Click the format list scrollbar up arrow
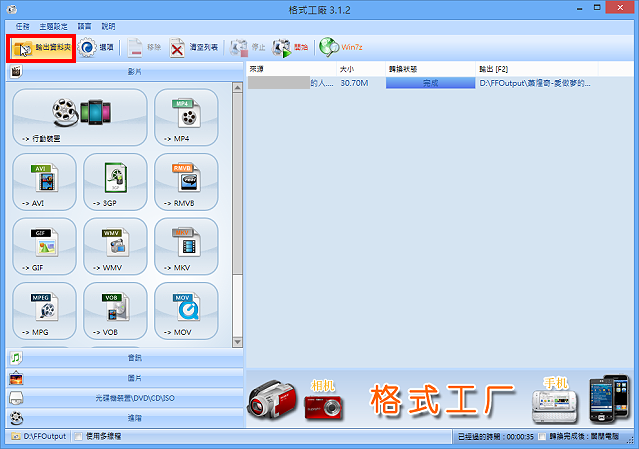This screenshot has height=449, width=639. [x=237, y=87]
